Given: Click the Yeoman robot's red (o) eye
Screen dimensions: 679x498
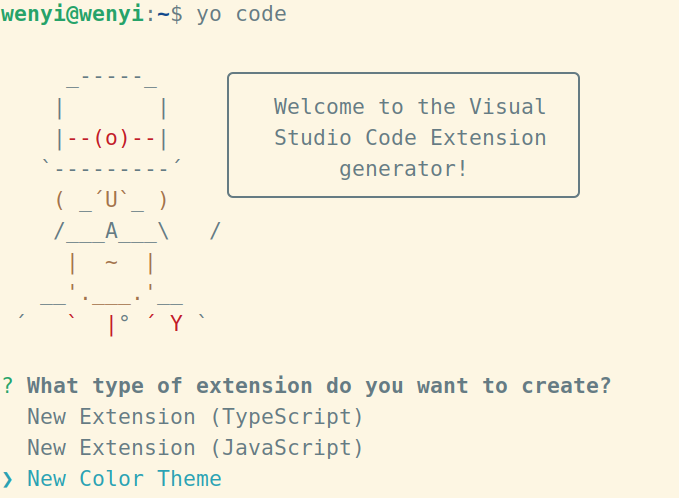Looking at the screenshot, I should 111,138.
